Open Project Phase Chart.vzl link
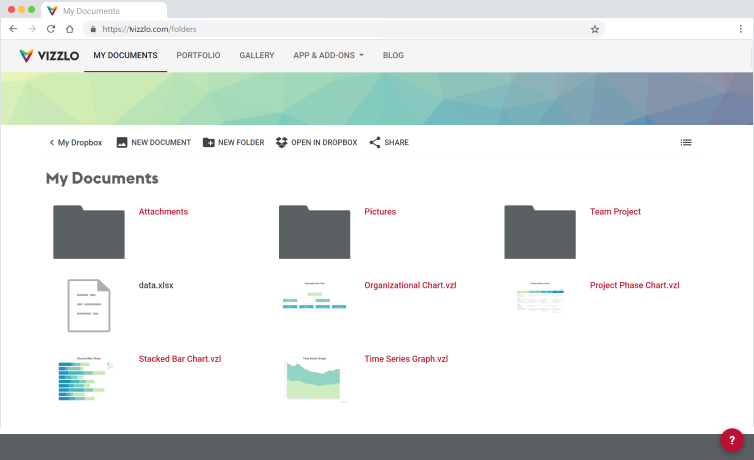Image resolution: width=754 pixels, height=460 pixels. point(634,285)
